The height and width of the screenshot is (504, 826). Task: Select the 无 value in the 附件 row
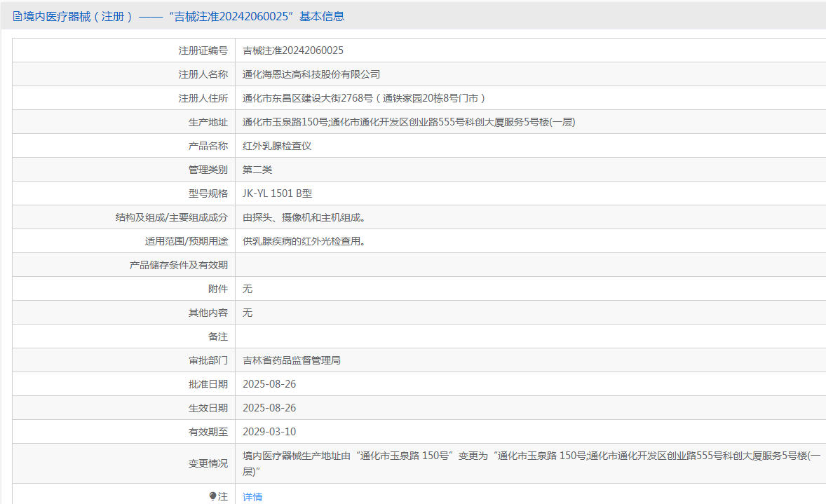(x=247, y=289)
